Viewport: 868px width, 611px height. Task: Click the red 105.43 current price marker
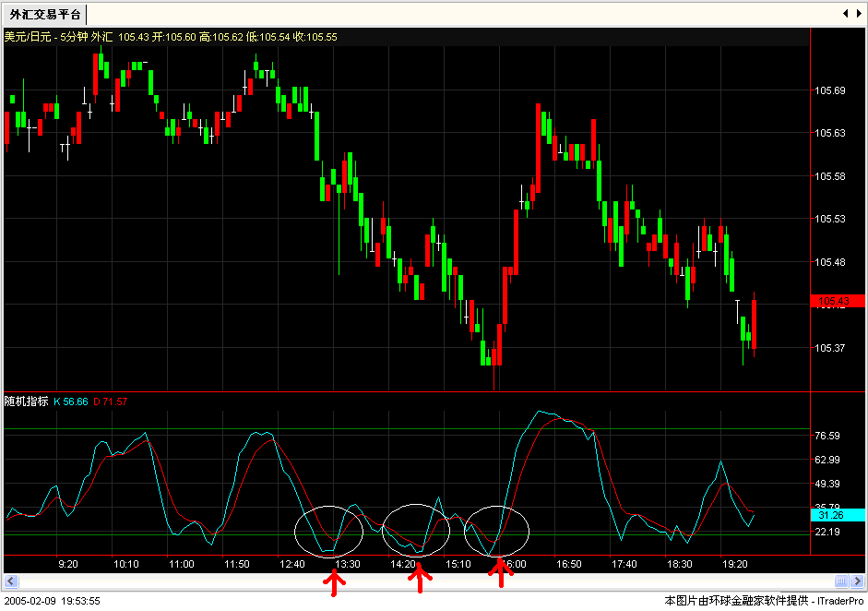click(838, 301)
